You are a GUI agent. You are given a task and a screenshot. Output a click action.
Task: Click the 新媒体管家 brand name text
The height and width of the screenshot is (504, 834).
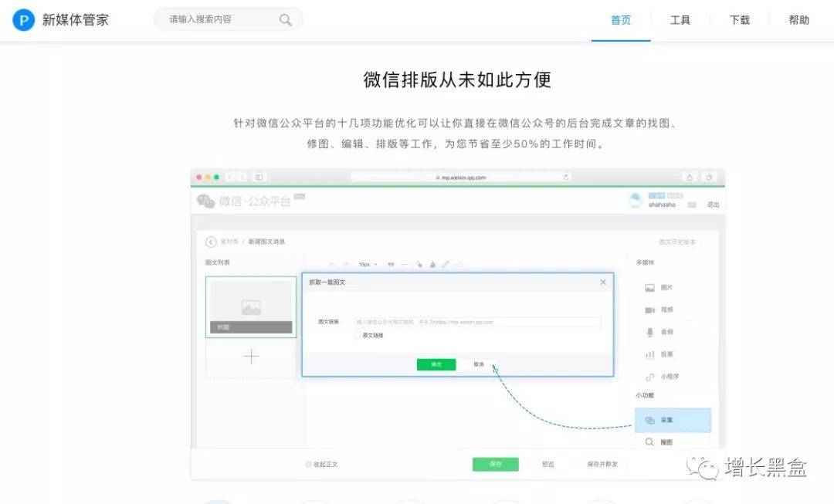[x=76, y=20]
